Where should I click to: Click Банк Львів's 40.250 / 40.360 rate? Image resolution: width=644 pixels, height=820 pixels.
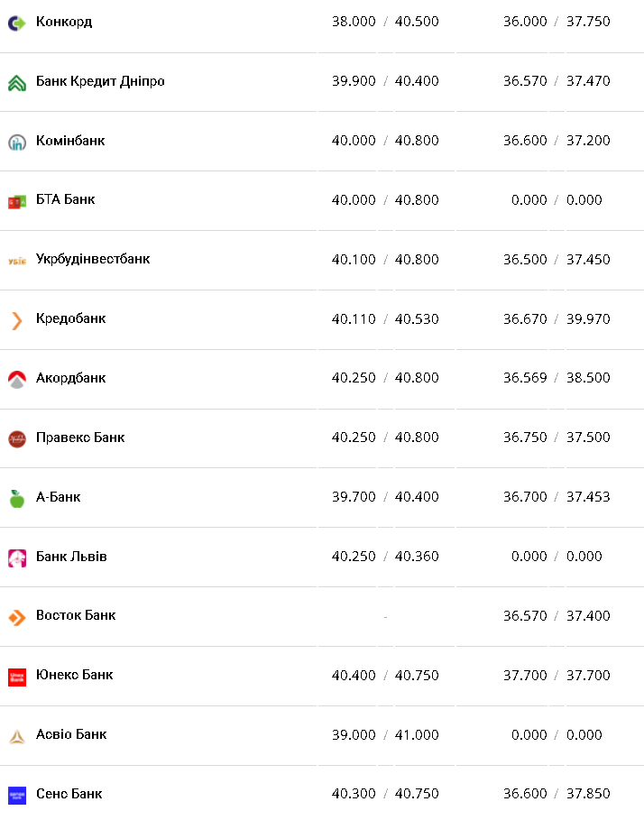385,557
